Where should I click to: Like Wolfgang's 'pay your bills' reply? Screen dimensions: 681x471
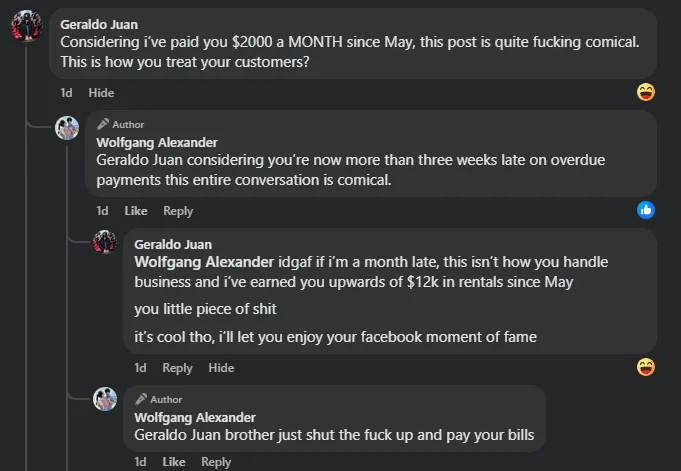pos(174,462)
